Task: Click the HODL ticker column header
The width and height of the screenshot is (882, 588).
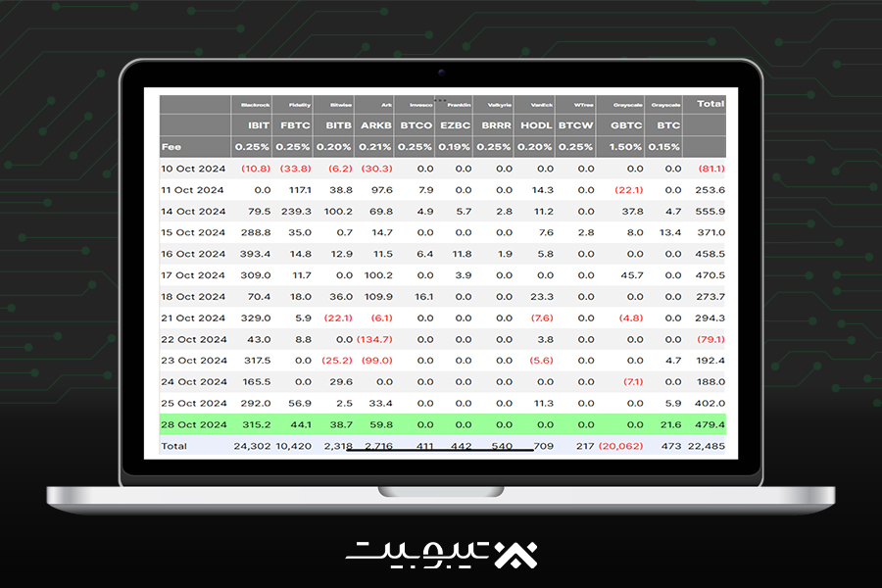Action: point(536,125)
